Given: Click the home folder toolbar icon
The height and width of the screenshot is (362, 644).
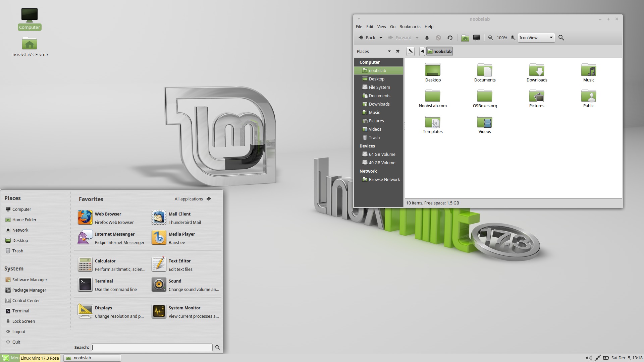Looking at the screenshot, I should coord(465,38).
